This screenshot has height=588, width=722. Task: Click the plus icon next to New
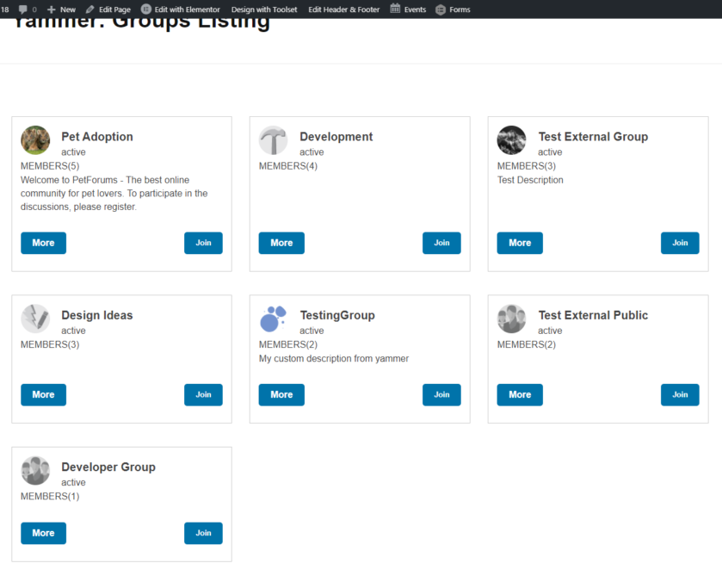(x=51, y=9)
